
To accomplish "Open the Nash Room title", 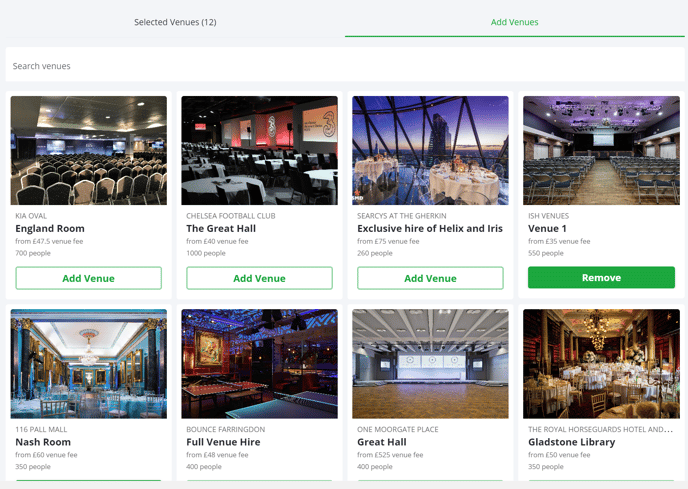I will coord(43,442).
